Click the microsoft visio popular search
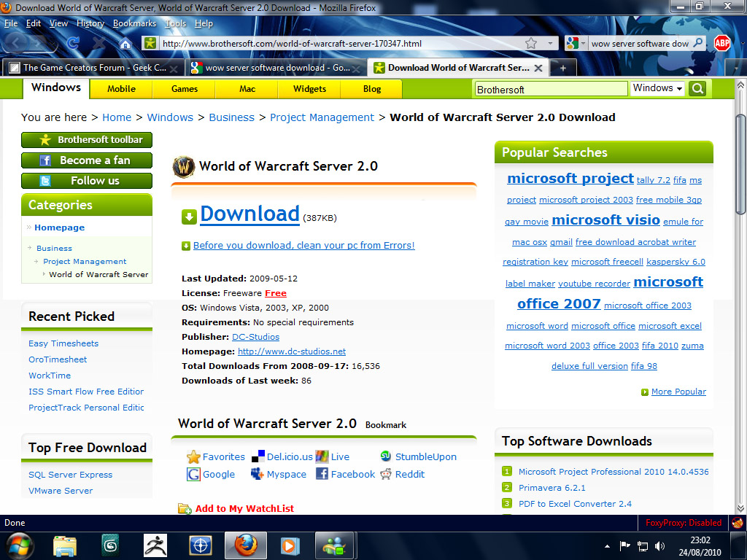Viewport: 747px width, 560px height. click(x=605, y=219)
